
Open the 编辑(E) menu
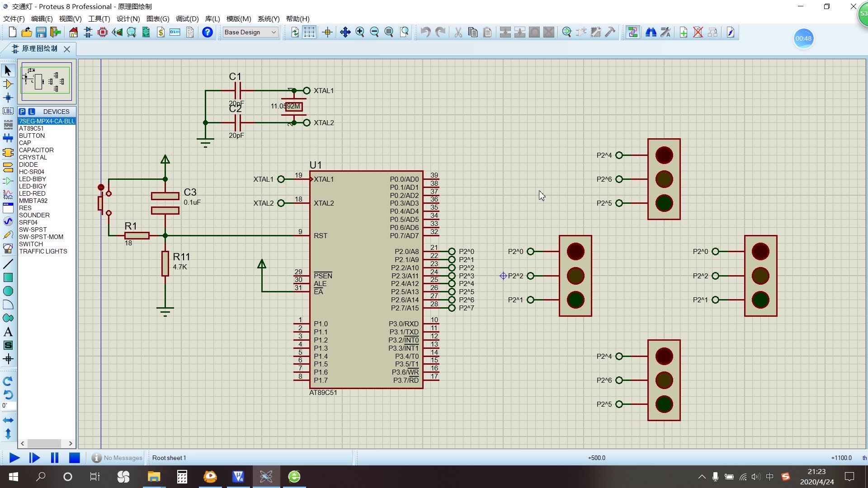(x=42, y=19)
